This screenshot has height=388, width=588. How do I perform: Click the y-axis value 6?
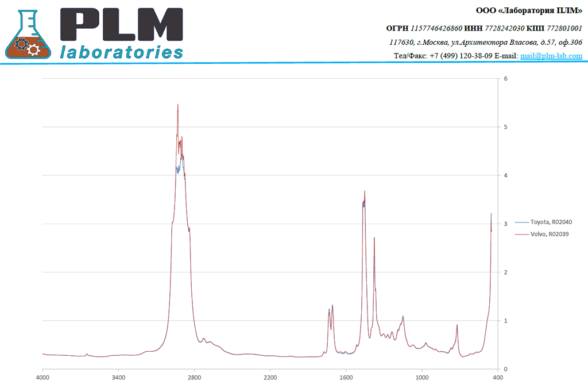pyautogui.click(x=505, y=78)
